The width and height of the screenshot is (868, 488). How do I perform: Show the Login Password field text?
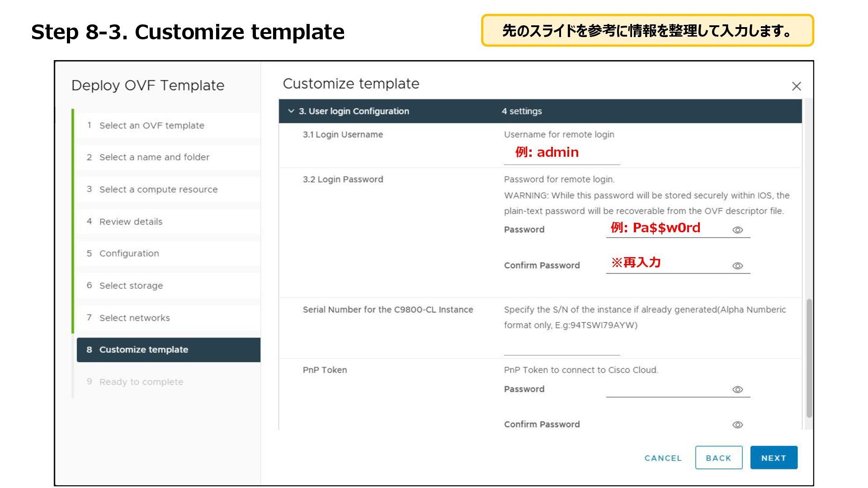pos(737,230)
